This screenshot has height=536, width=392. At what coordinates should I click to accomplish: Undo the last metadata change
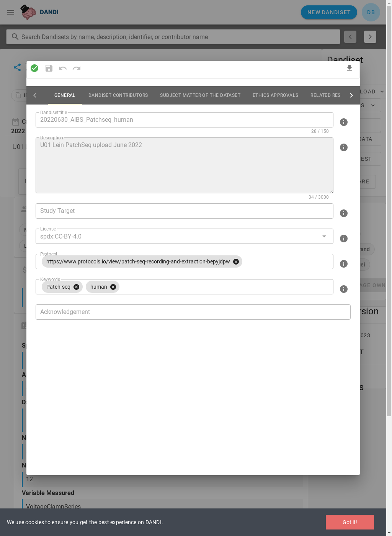tap(63, 68)
